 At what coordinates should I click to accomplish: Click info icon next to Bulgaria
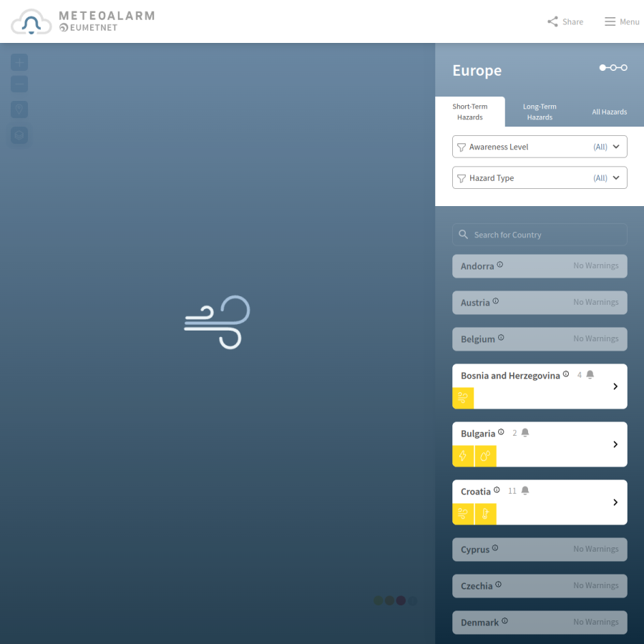[501, 432]
